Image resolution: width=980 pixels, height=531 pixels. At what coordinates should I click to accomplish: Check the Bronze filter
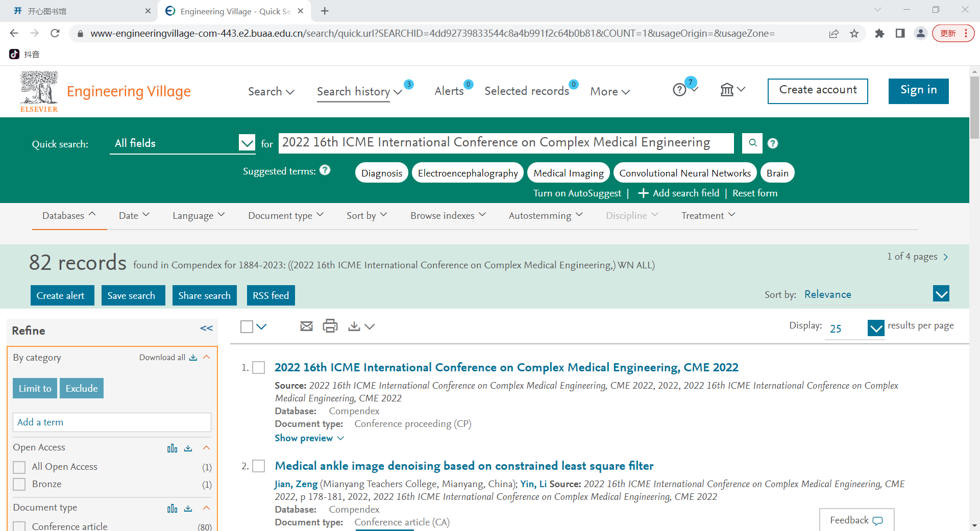pos(19,484)
